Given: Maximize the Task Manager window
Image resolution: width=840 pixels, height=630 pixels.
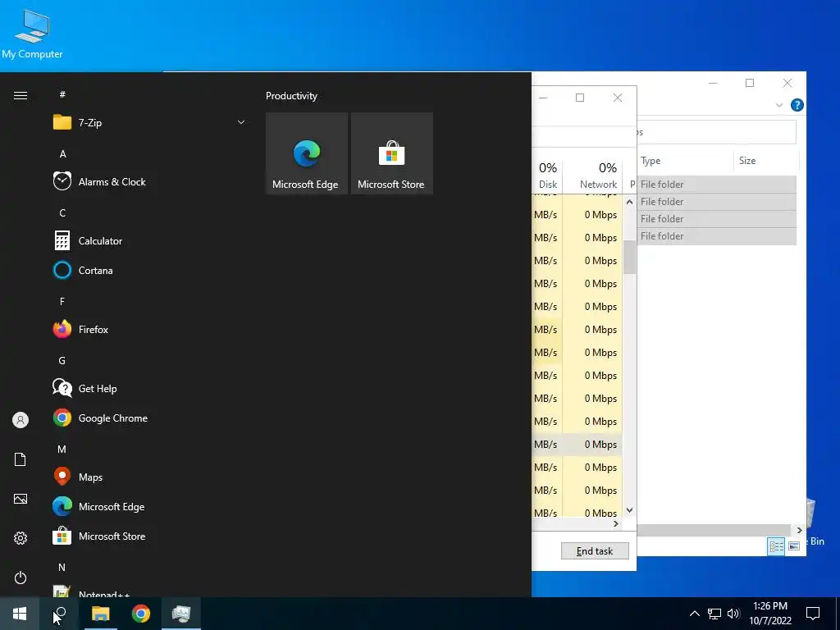Looking at the screenshot, I should click(x=580, y=98).
